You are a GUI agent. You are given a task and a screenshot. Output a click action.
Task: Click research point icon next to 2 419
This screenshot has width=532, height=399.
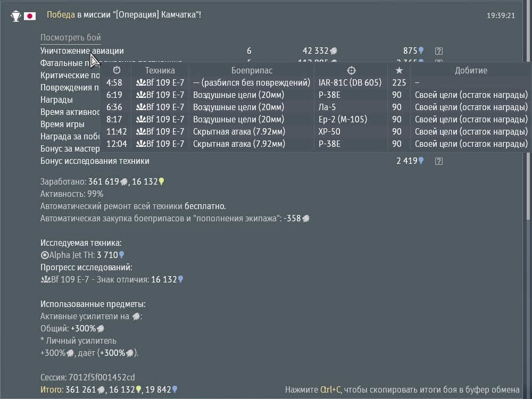click(x=421, y=161)
